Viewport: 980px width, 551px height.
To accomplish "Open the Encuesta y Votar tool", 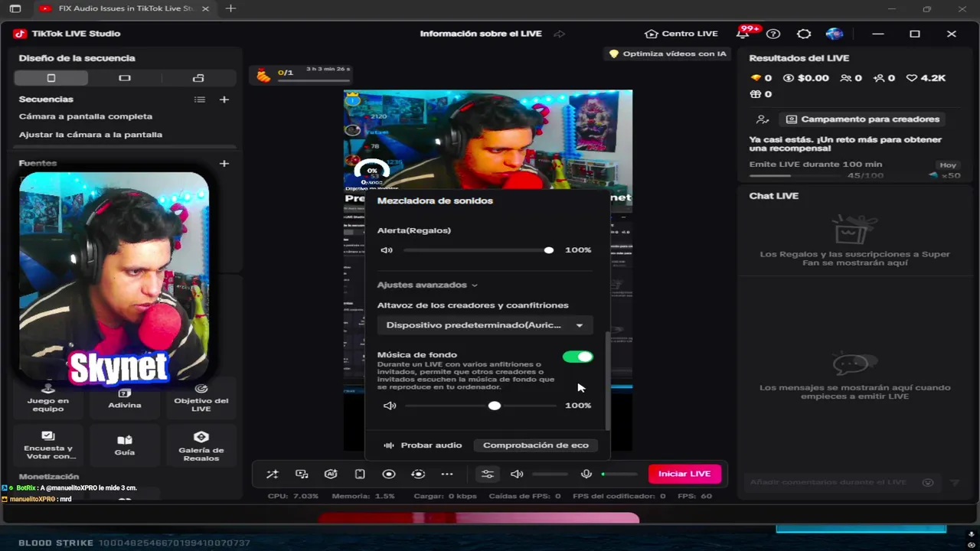I will pyautogui.click(x=48, y=445).
